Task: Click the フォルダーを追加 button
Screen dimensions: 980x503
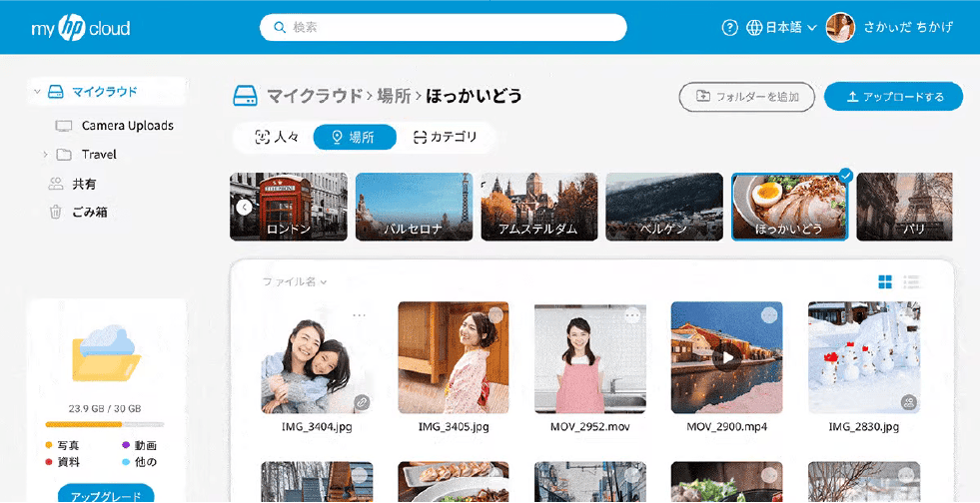Action: [746, 97]
